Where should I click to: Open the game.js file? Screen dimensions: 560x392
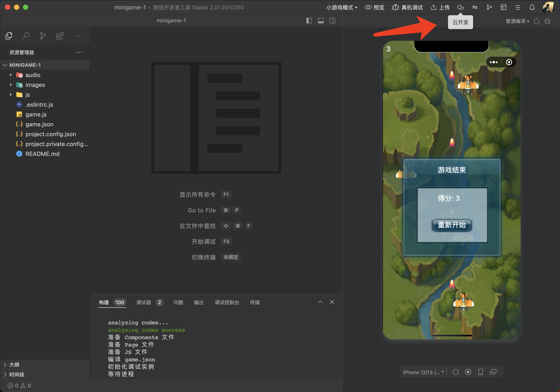click(x=45, y=114)
